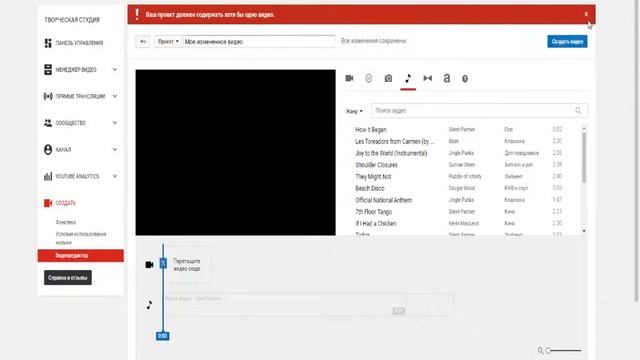Open the video camera tab in media panel

point(349,78)
